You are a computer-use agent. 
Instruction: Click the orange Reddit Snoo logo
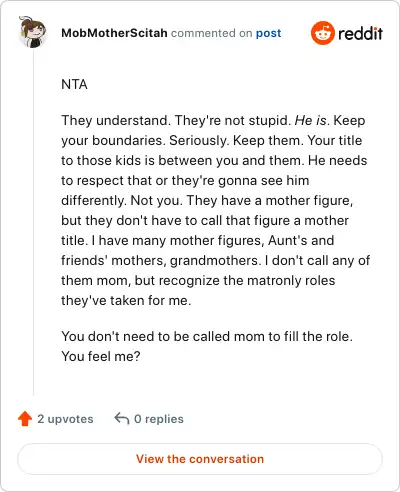(322, 33)
